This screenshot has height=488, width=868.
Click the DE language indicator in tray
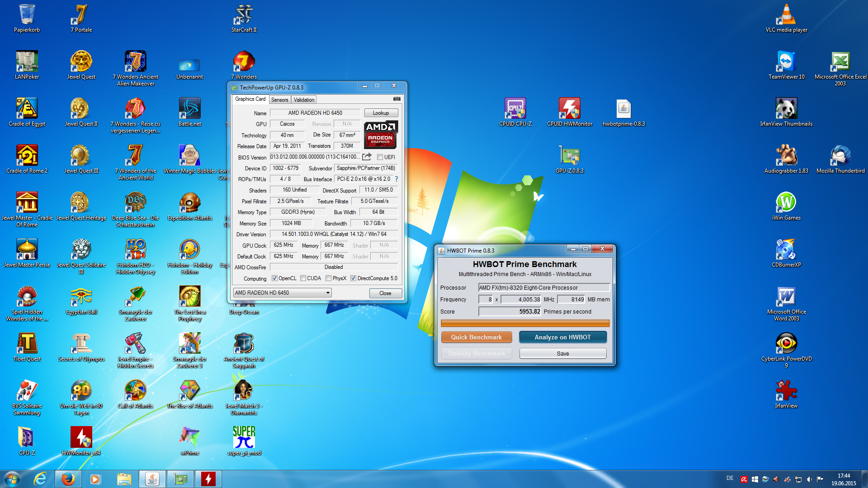coord(730,478)
